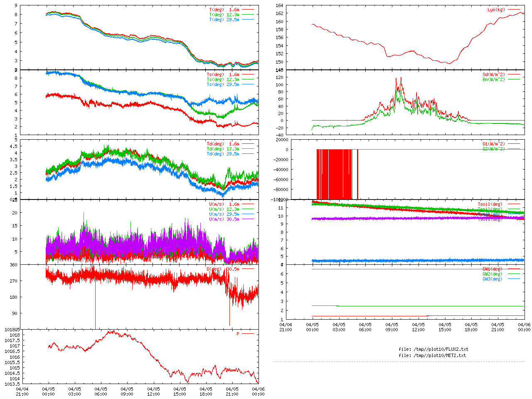The width and height of the screenshot is (532, 399).
Task: Choose the U(m/s) 1.6m wind legend label
Action: coord(224,204)
